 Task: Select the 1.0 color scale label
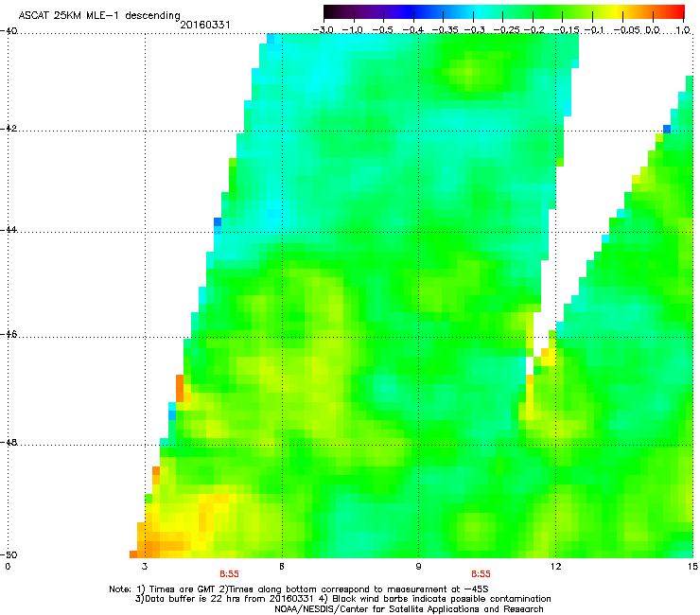pos(683,30)
